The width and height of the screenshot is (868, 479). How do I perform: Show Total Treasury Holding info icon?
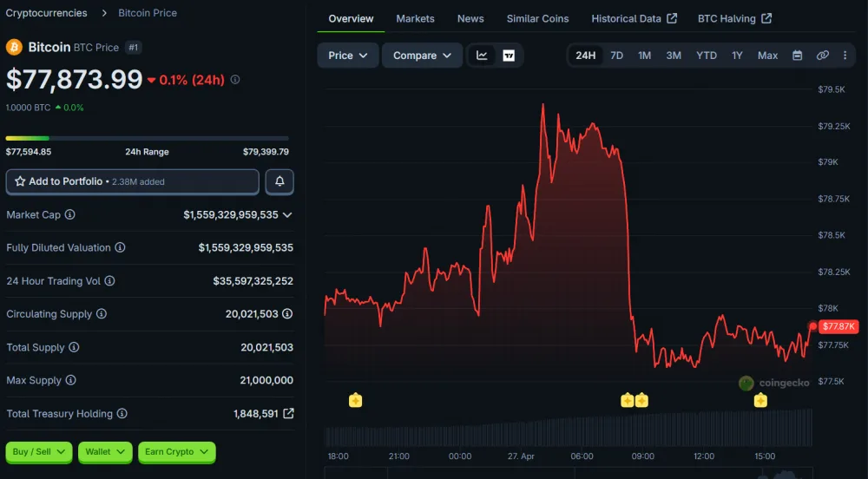click(122, 413)
